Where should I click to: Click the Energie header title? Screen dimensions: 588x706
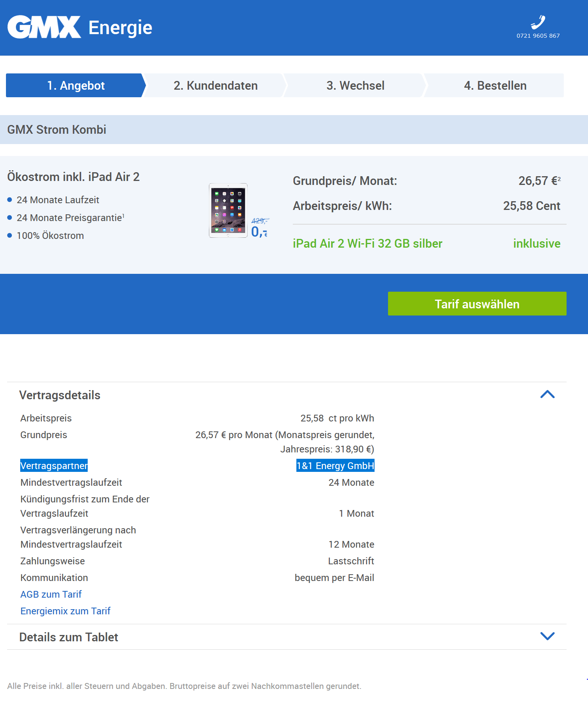coord(120,28)
